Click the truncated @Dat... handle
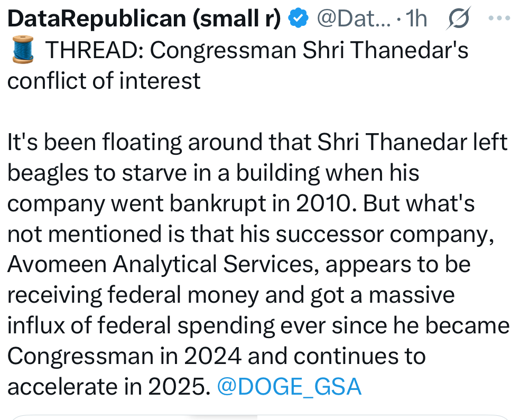520x420 pixels. pos(353,19)
